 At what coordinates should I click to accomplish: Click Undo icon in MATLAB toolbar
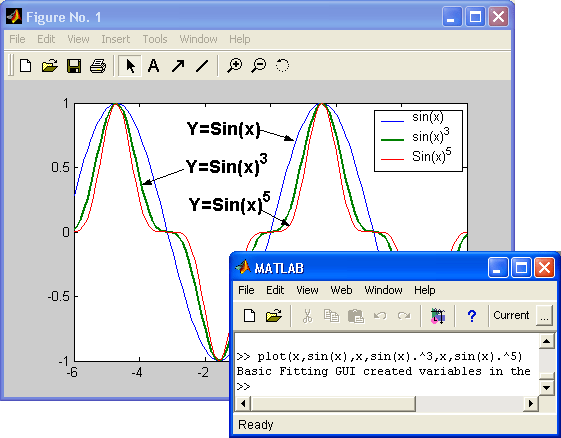pyautogui.click(x=380, y=316)
